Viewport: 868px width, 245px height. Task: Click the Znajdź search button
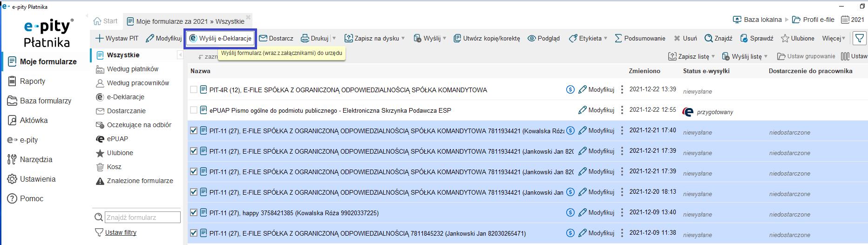click(x=718, y=38)
